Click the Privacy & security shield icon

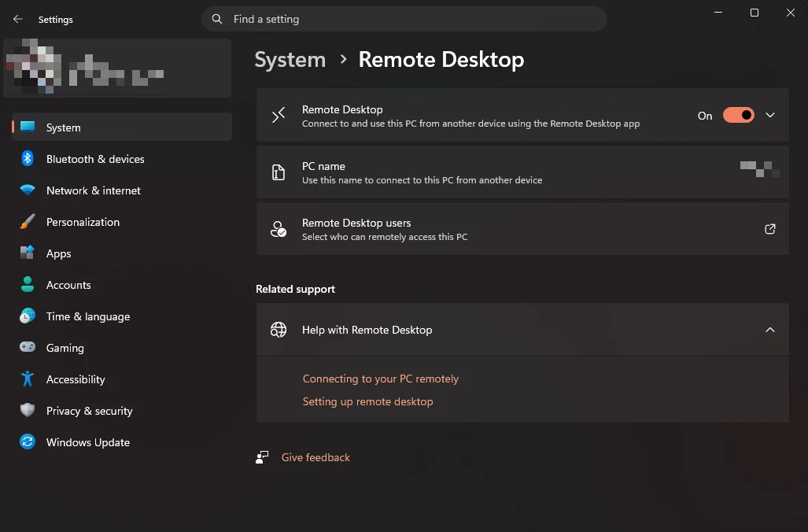coord(28,410)
